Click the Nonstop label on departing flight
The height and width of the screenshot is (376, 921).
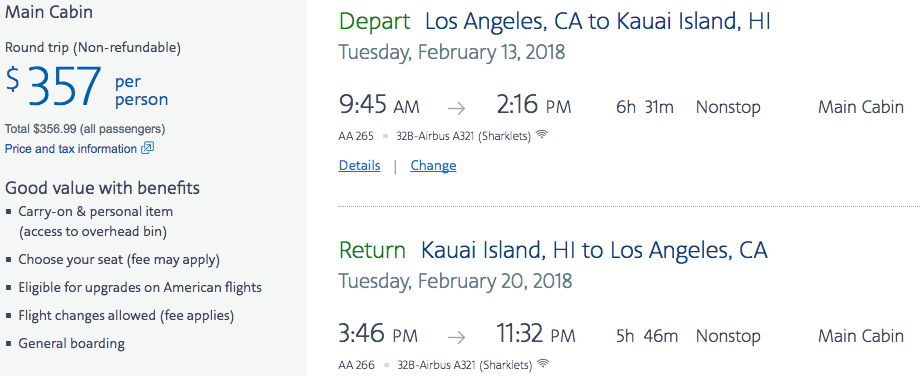(x=728, y=108)
